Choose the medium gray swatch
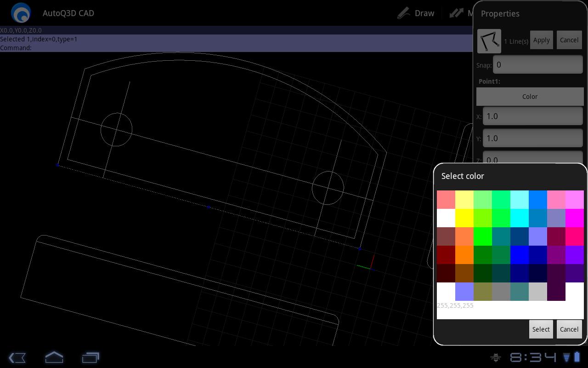Image resolution: width=588 pixels, height=368 pixels. click(x=501, y=292)
